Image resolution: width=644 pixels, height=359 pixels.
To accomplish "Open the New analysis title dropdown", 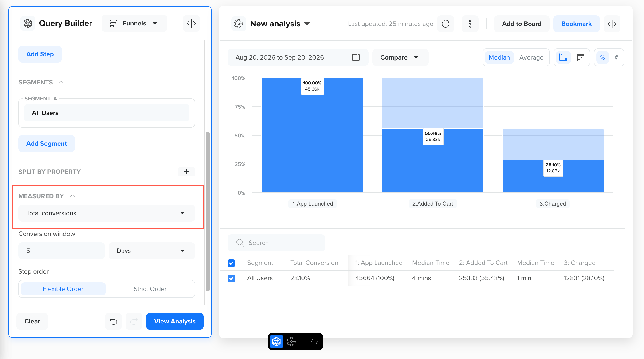I will click(307, 24).
